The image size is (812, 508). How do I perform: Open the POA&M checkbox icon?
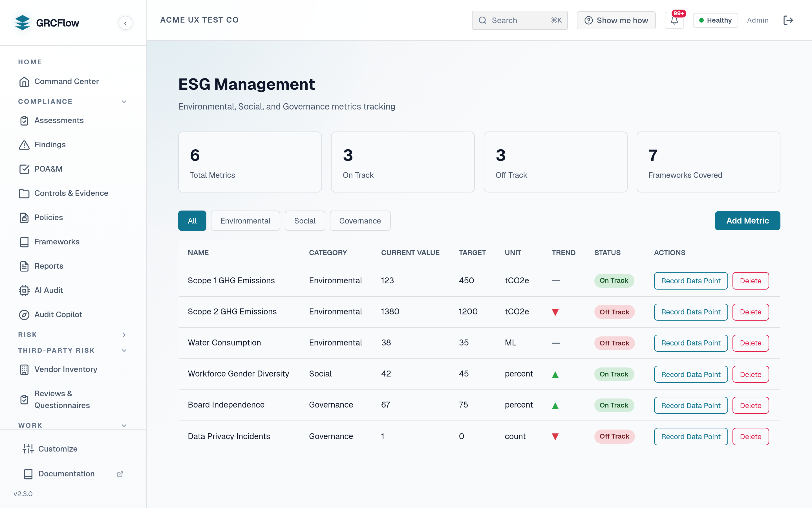coord(24,169)
